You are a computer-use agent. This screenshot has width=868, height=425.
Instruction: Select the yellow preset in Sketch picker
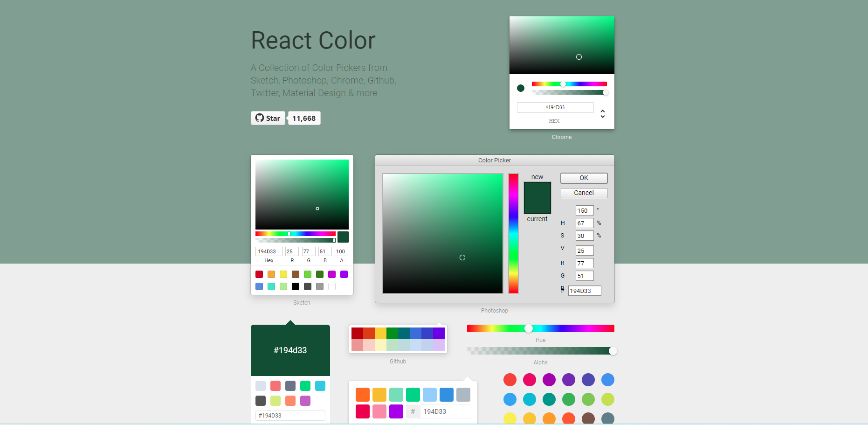point(283,274)
